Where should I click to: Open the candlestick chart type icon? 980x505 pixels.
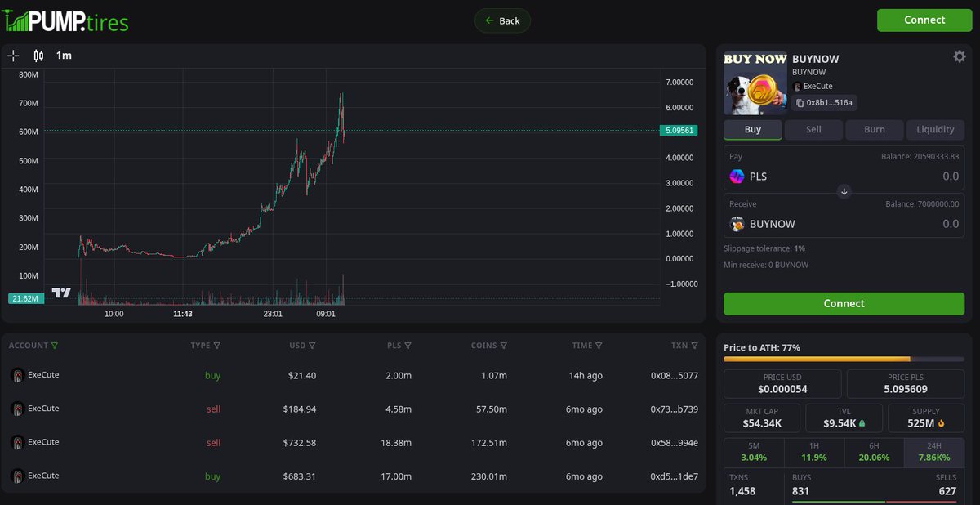[38, 56]
